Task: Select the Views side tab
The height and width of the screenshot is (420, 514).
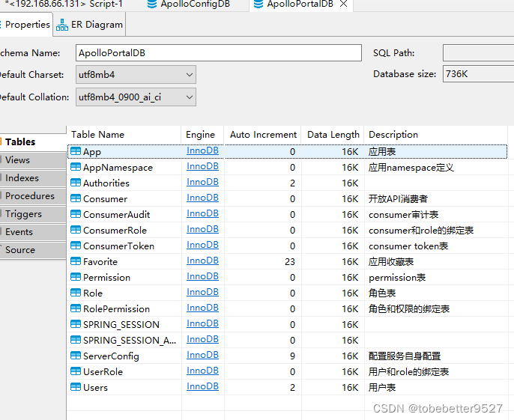Action: [33, 160]
